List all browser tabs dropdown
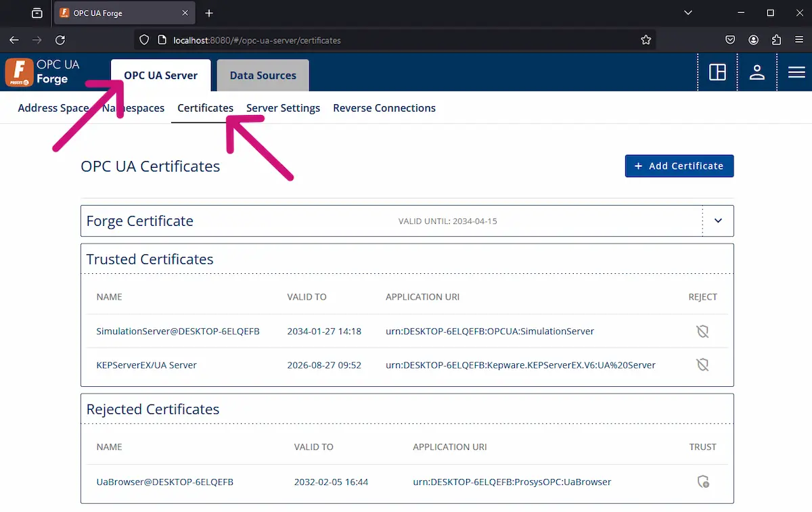The width and height of the screenshot is (812, 512). pos(688,13)
